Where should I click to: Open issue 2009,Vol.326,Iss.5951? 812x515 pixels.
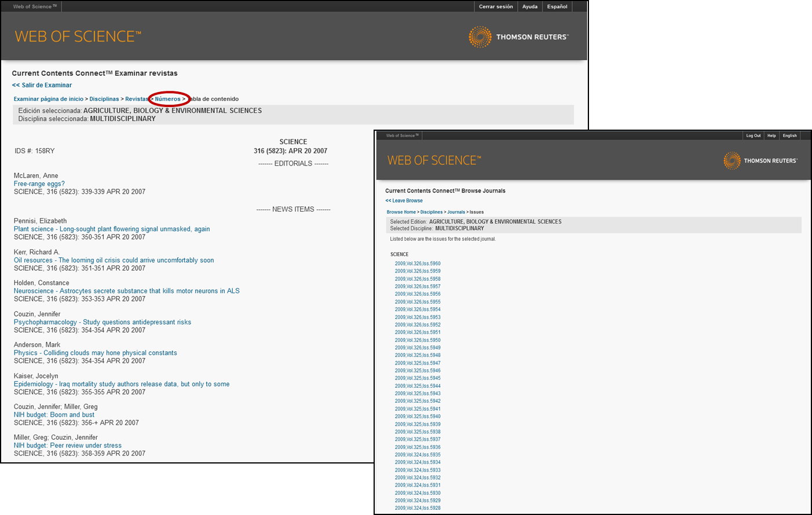coord(418,333)
